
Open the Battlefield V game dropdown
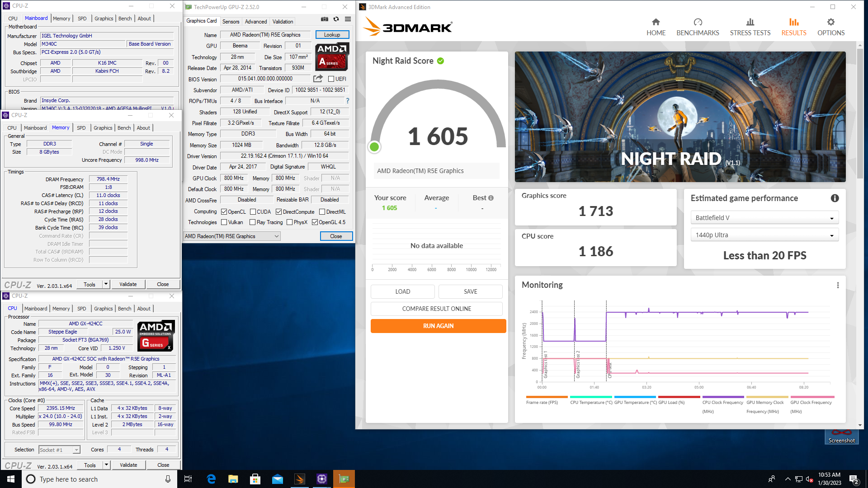click(764, 218)
